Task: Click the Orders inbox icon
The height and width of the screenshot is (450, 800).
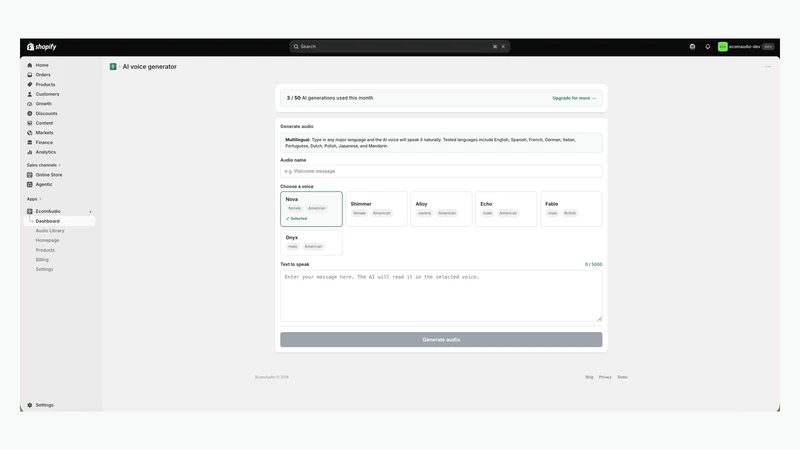Action: 30,75
